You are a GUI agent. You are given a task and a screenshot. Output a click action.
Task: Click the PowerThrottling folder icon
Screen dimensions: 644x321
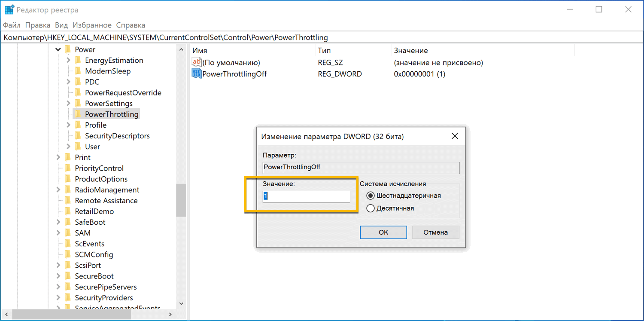78,114
